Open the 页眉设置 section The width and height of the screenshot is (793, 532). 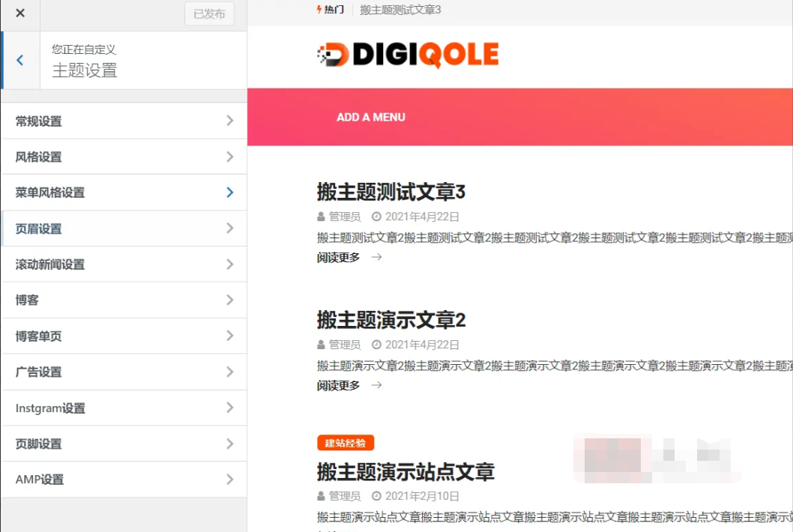[x=124, y=229]
